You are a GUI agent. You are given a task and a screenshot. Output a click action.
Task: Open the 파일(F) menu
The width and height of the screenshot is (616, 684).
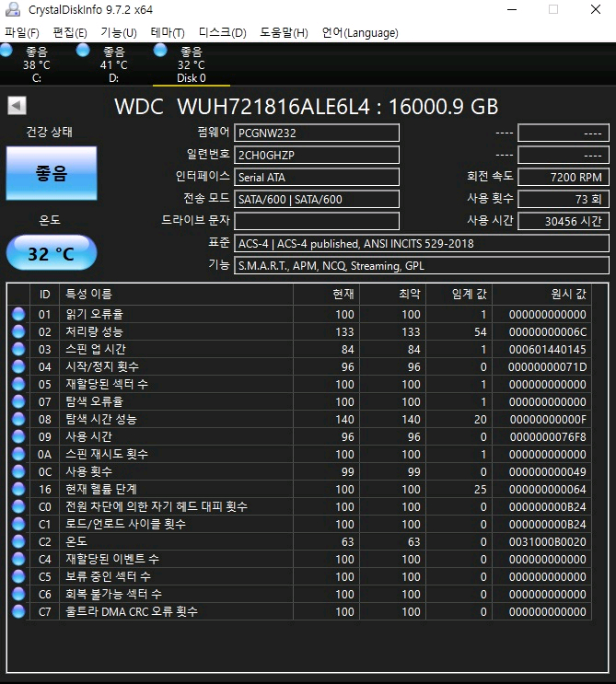pos(22,33)
